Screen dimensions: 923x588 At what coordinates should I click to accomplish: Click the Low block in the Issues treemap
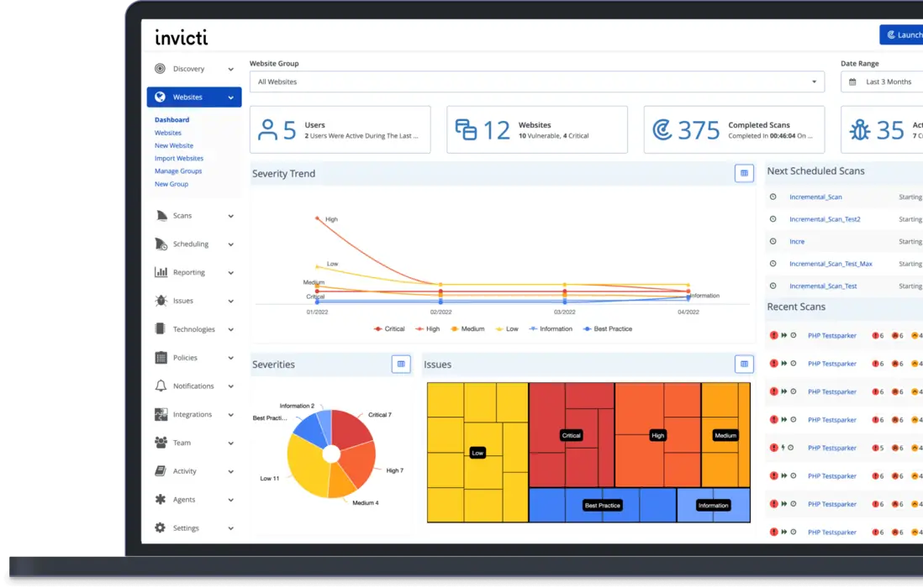pos(477,452)
